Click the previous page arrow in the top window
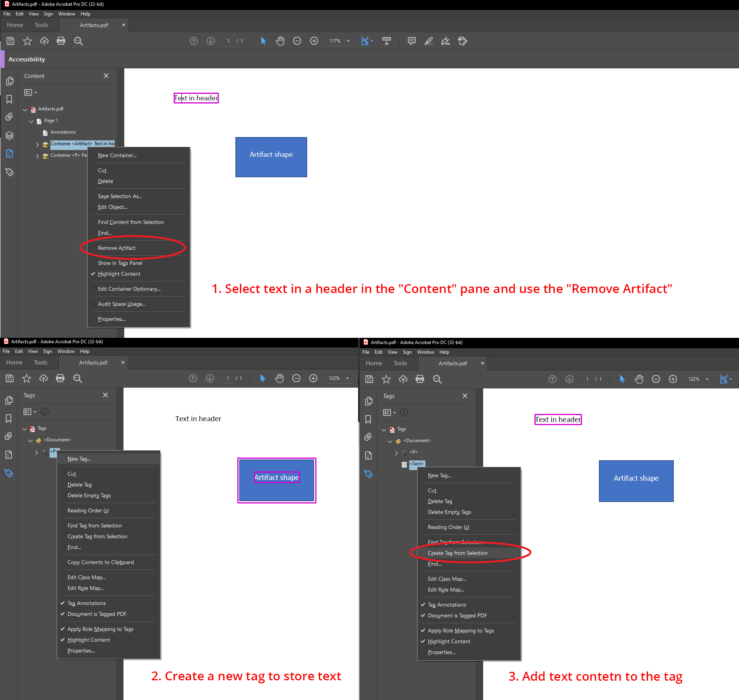 [194, 41]
